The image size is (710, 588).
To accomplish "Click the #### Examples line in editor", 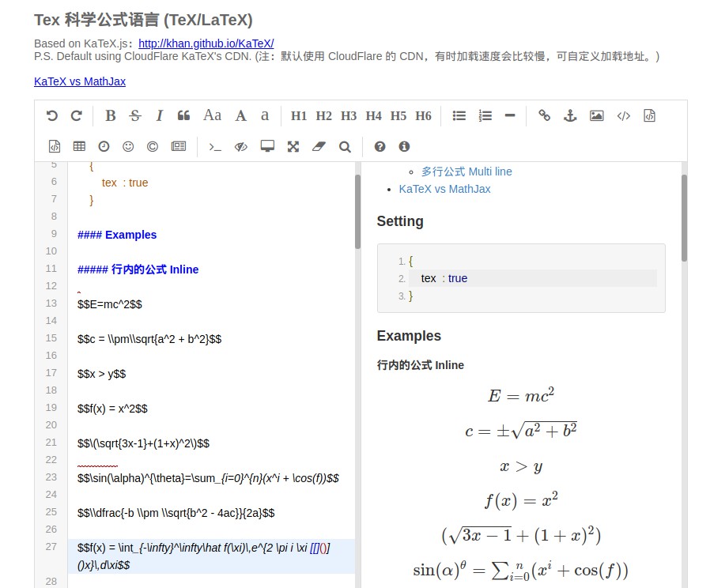I will (x=117, y=235).
